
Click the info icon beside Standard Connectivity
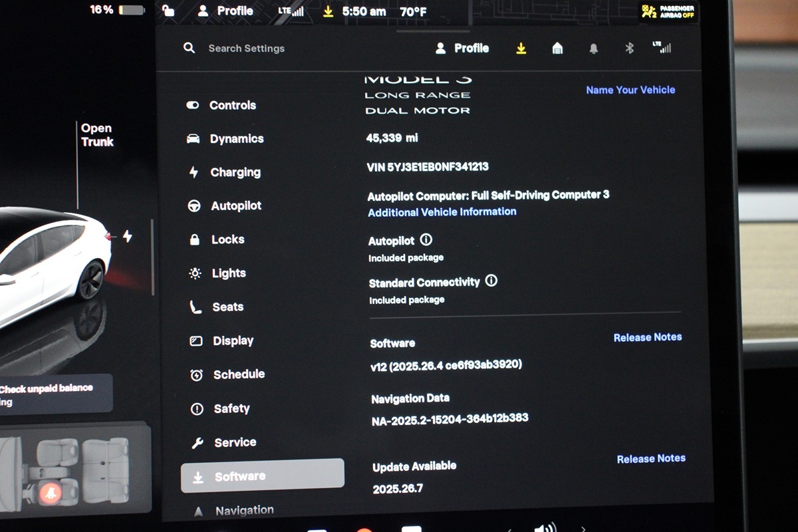[x=491, y=281]
